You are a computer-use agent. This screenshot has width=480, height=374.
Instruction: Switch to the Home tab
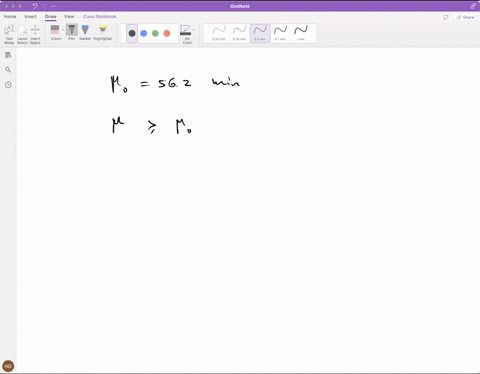tap(10, 16)
